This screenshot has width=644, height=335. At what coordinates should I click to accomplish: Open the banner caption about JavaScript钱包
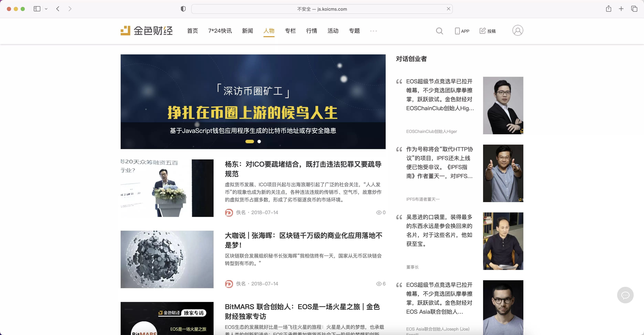[x=253, y=131]
